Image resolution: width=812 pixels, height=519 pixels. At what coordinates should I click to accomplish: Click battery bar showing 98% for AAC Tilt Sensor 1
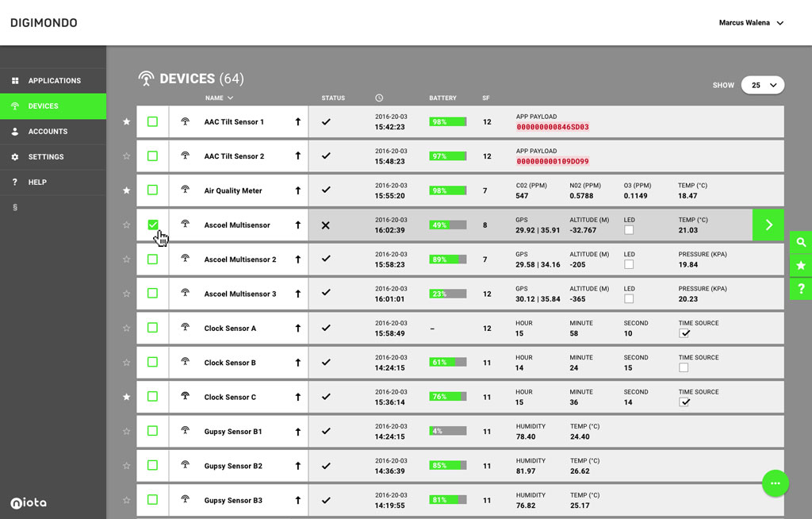point(447,122)
